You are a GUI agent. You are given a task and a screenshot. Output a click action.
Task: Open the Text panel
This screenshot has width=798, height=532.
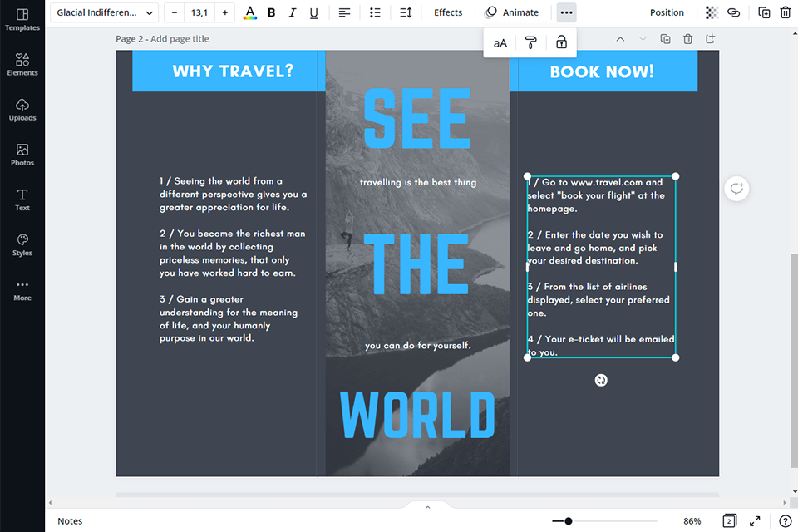point(22,199)
